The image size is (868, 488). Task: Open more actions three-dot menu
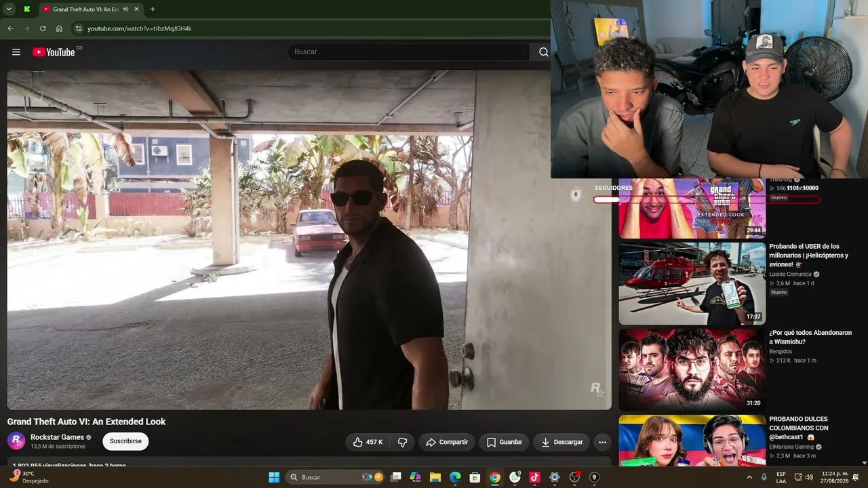point(602,442)
